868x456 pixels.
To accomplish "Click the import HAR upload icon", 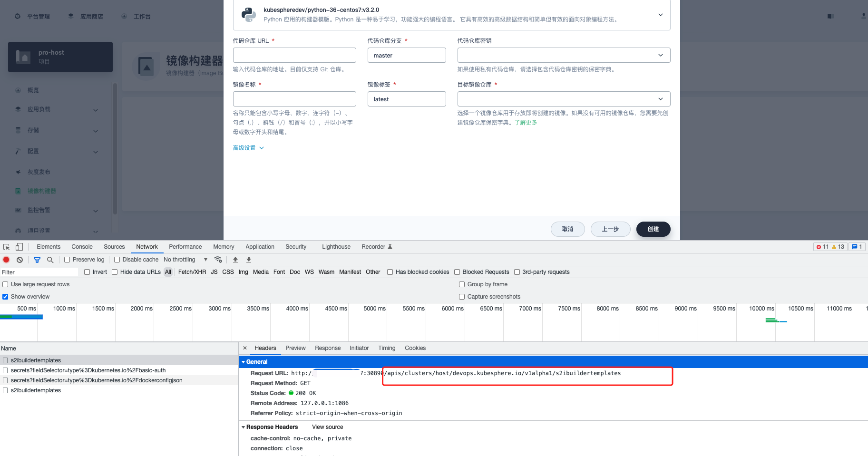I will (x=235, y=260).
